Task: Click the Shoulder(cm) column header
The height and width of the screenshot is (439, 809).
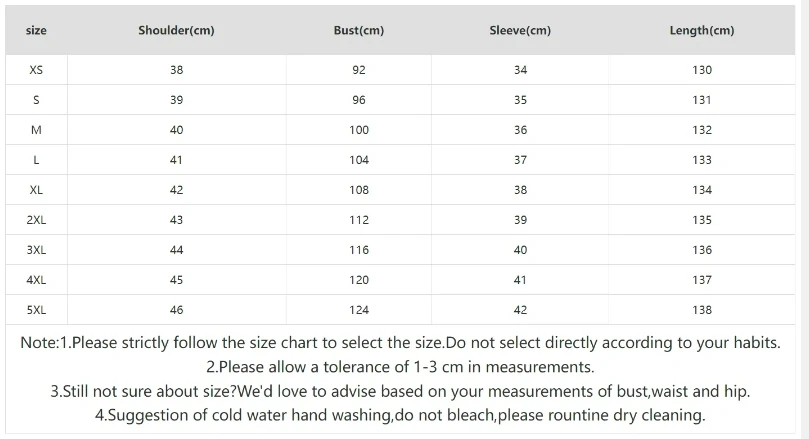Action: pos(176,30)
